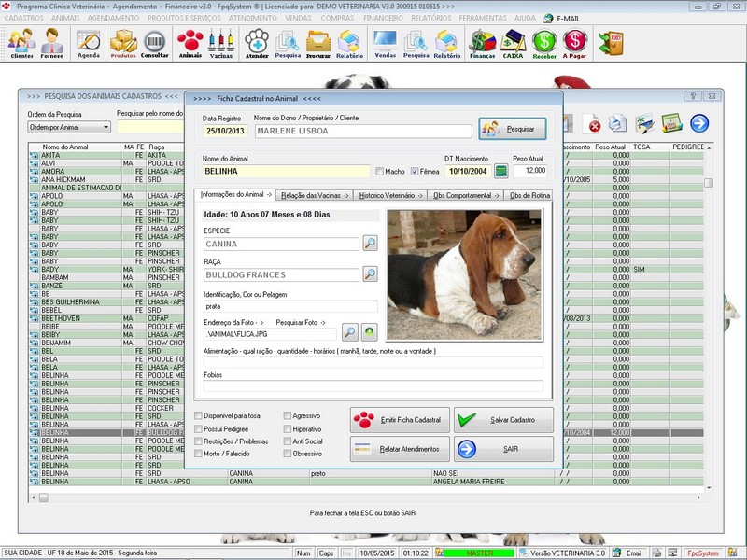The image size is (747, 560).
Task: Tick the Agressivo checkbox
Action: [289, 415]
